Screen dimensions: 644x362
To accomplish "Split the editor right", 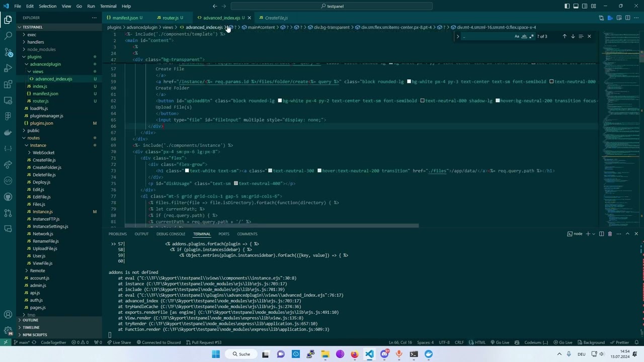I will [627, 18].
